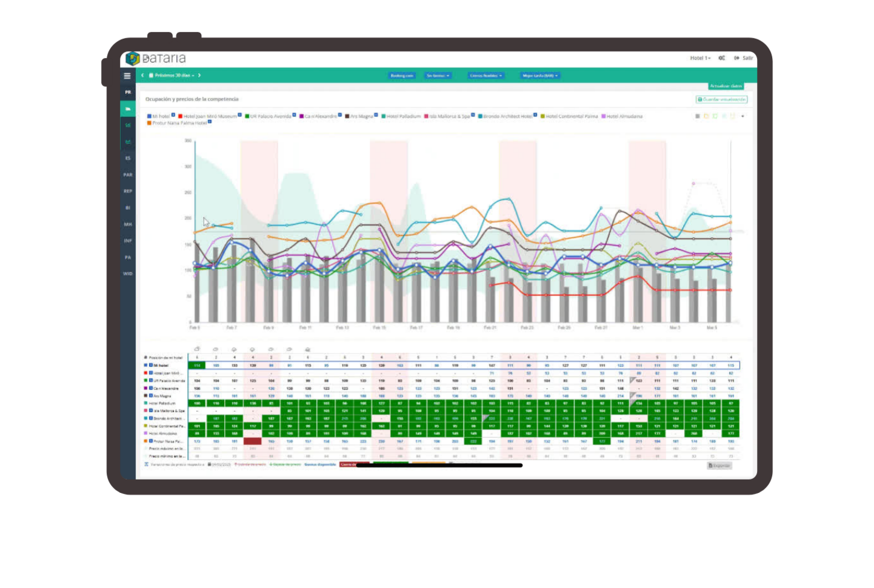Click red unavailable cell in Protur Naisa row
Image resolution: width=874 pixels, height=588 pixels.
[253, 441]
